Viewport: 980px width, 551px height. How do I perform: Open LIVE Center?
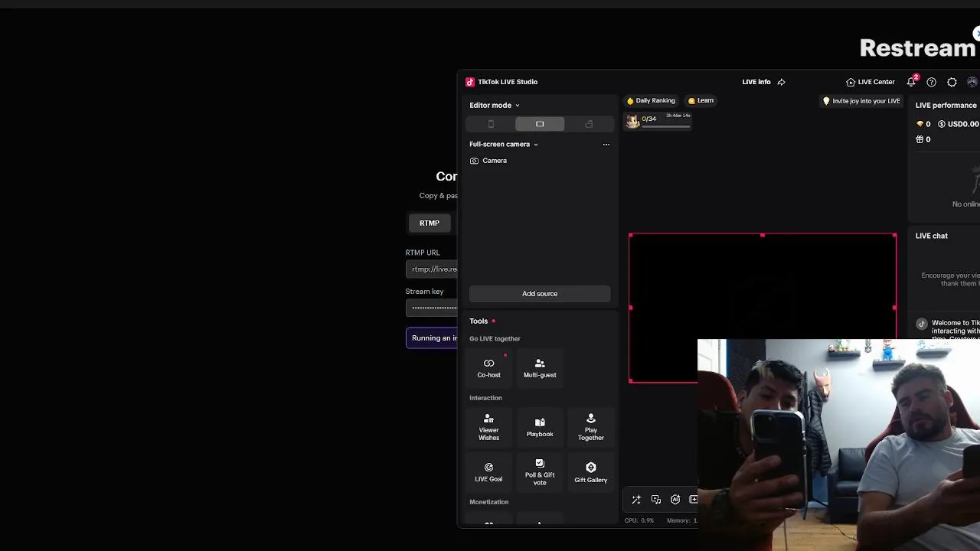coord(871,82)
